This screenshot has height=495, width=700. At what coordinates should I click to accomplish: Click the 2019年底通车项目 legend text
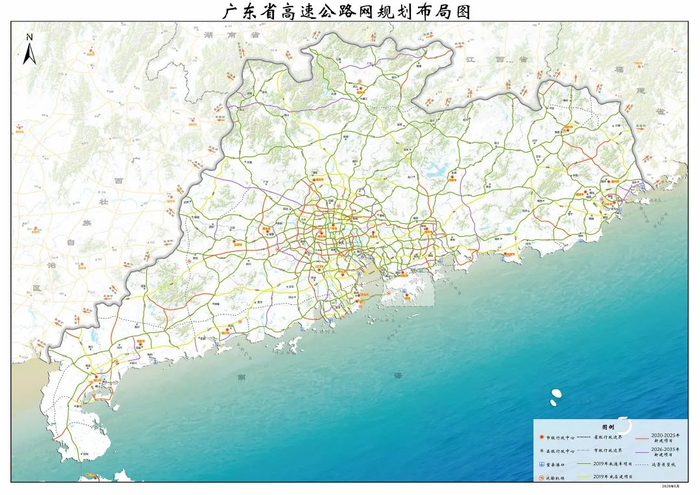point(612,464)
